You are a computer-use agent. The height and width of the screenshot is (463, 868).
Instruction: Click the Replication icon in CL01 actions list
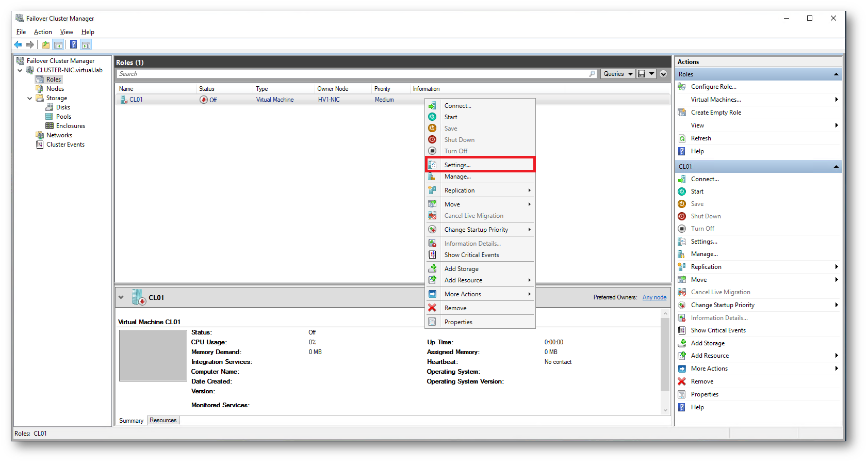point(682,267)
